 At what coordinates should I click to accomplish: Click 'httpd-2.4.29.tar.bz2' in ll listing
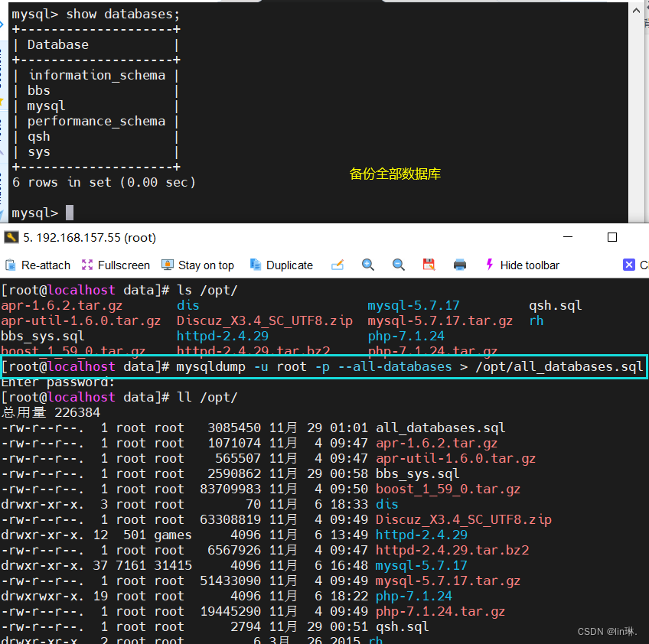click(452, 550)
